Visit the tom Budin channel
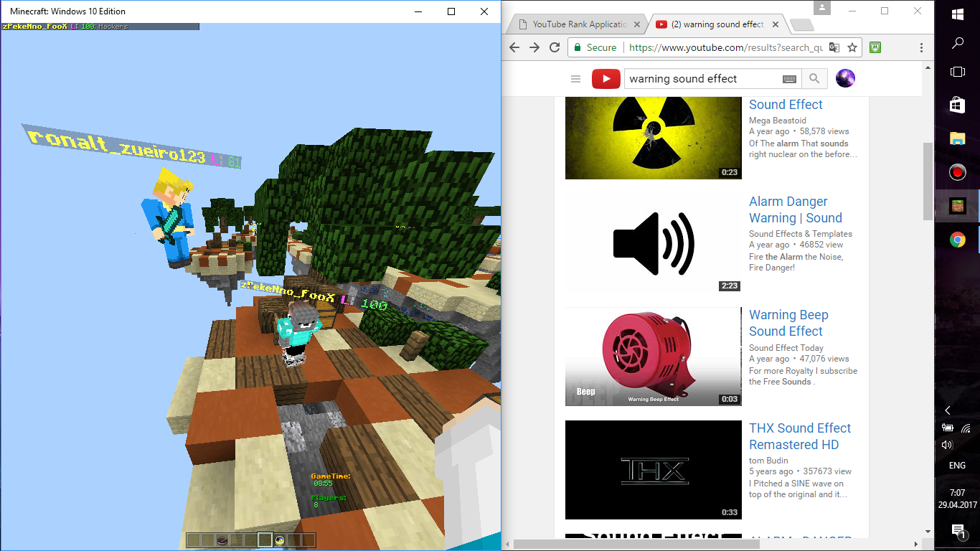The width and height of the screenshot is (980, 551). point(768,461)
